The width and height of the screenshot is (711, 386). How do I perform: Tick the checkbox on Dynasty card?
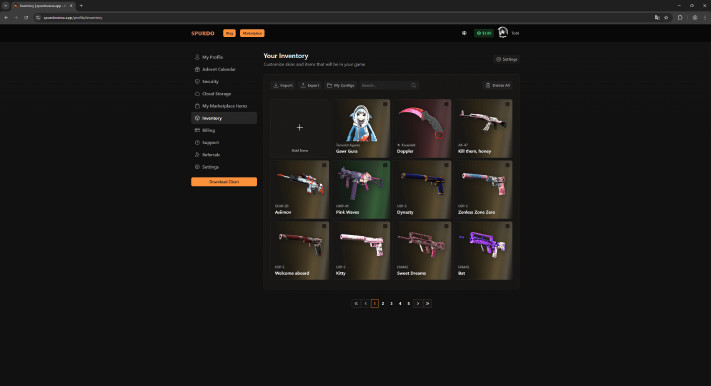point(446,165)
